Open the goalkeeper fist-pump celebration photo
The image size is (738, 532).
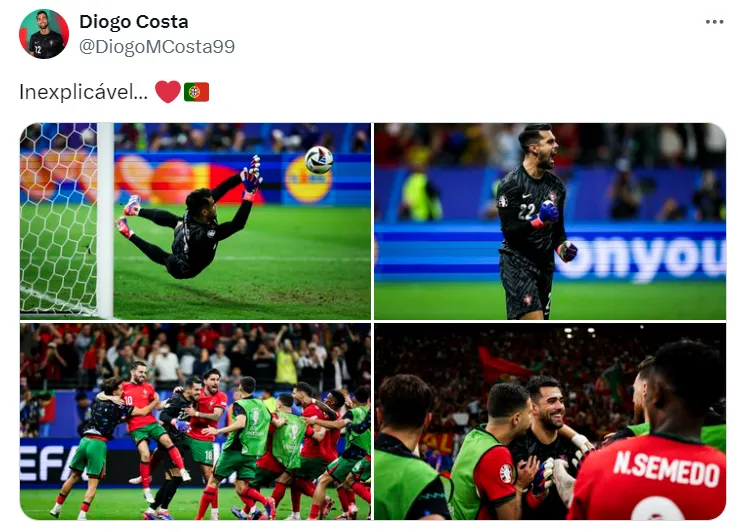(550, 221)
